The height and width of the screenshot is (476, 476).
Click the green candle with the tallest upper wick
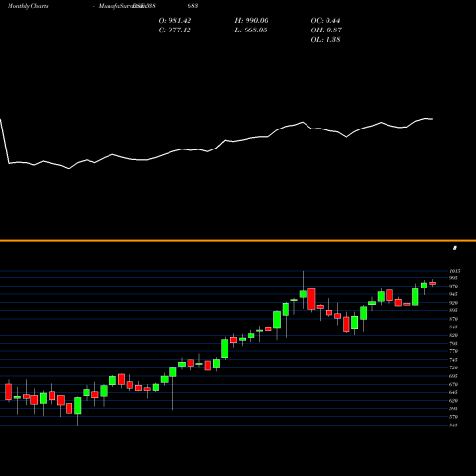point(303,294)
